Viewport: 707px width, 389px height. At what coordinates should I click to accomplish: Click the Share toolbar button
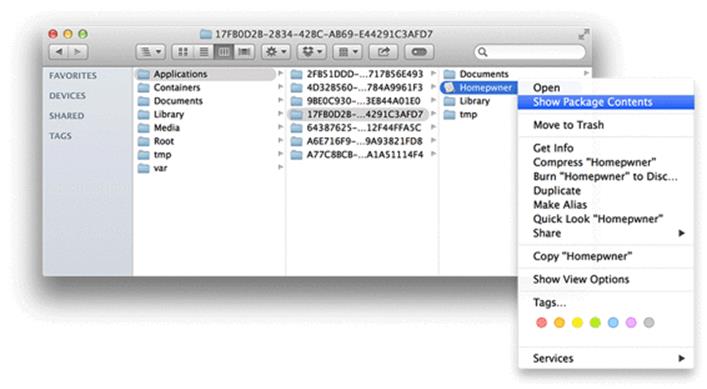[x=383, y=52]
